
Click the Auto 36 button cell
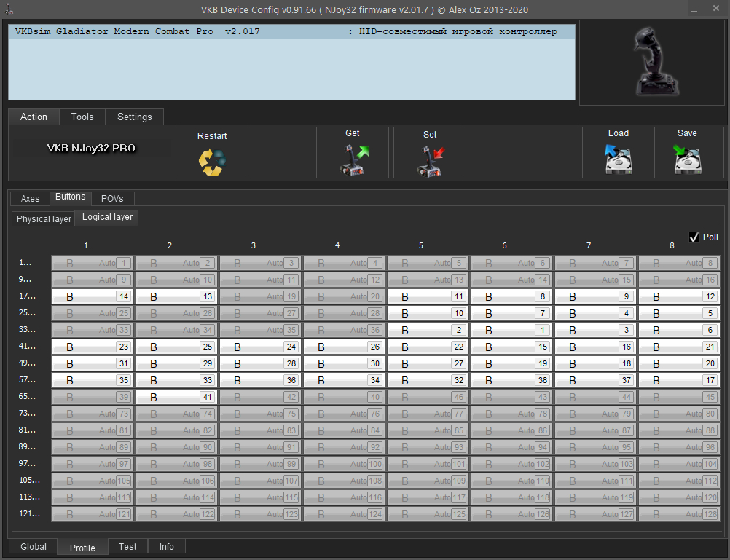coord(344,330)
